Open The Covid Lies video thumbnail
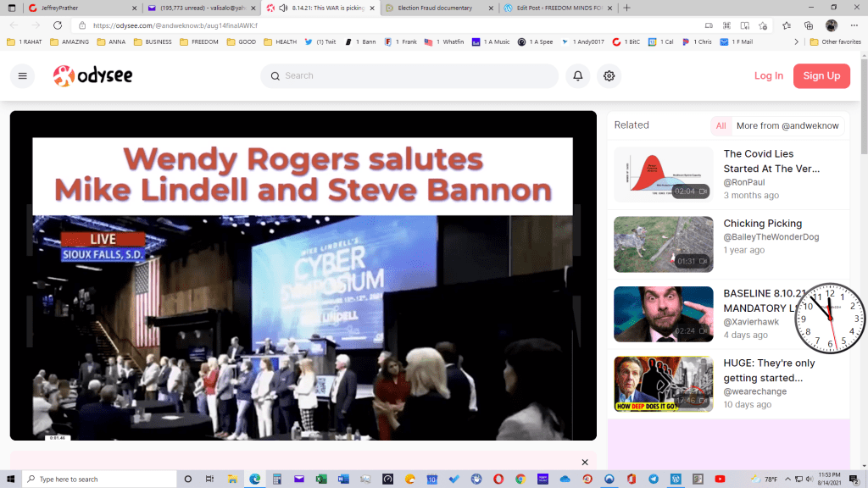This screenshot has width=868, height=488. pos(663,175)
